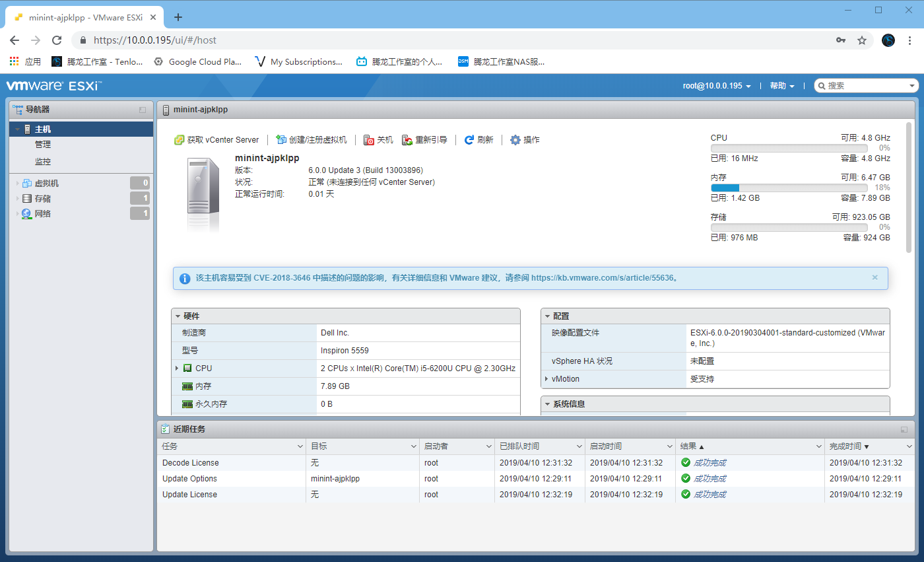Sort by Queued Time (已排队时间) column header

coord(540,447)
